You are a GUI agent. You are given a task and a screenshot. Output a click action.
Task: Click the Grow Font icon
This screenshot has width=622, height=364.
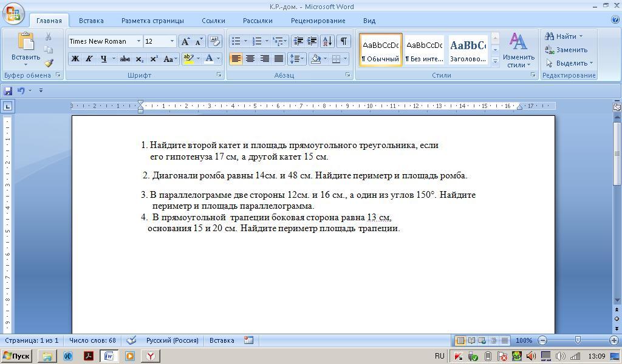pyautogui.click(x=185, y=41)
